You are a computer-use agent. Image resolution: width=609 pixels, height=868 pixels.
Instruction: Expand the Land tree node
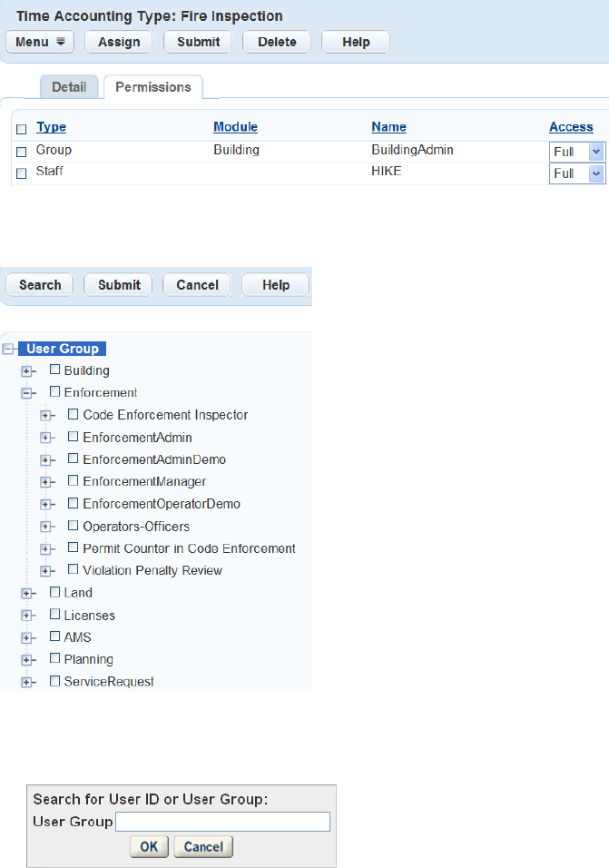26,594
